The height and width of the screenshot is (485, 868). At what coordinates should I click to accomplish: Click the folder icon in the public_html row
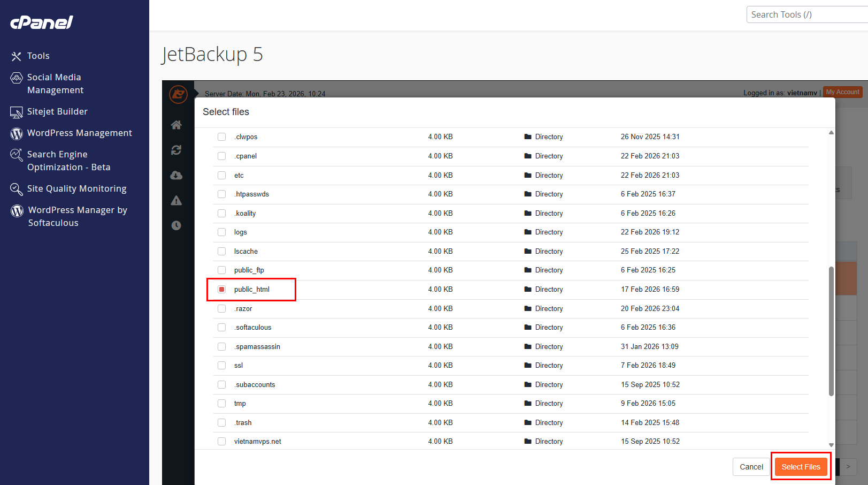[528, 290]
